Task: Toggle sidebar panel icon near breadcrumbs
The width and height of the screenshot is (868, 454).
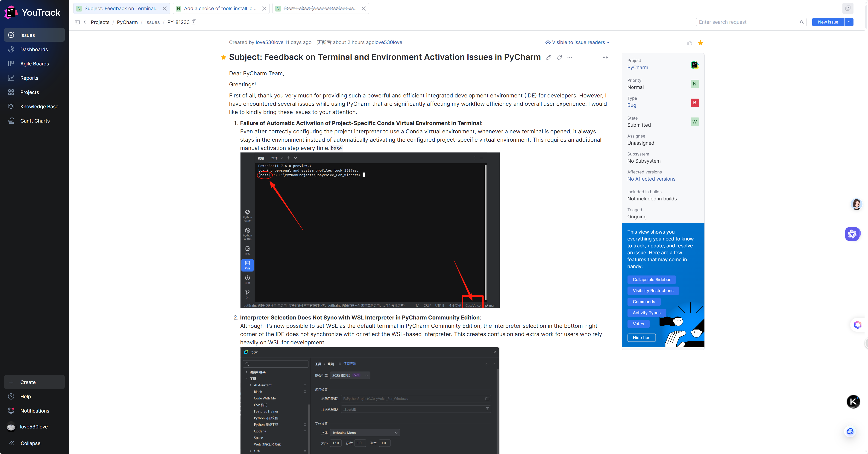Action: [77, 22]
